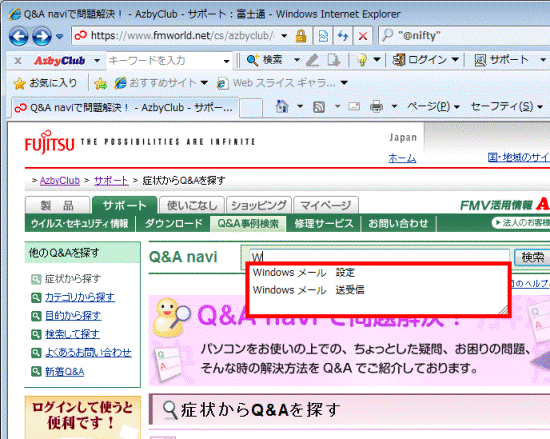Click the 検索 toolbar search button

(x=264, y=60)
